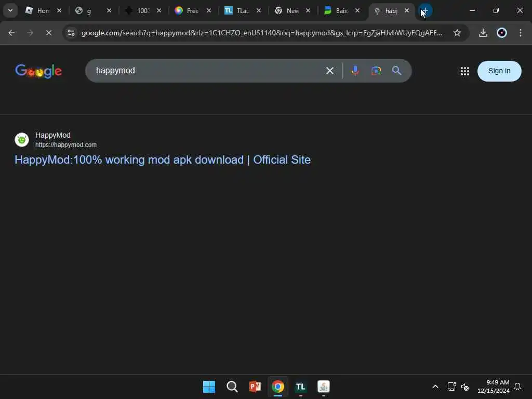This screenshot has width=532, height=399.
Task: Close the TLauncher tab
Action: pyautogui.click(x=259, y=10)
